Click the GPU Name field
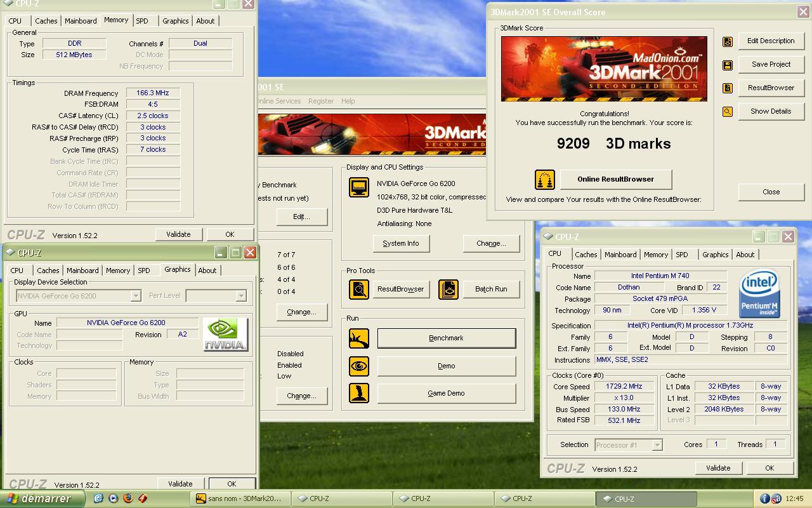The width and height of the screenshot is (812, 508). point(126,323)
